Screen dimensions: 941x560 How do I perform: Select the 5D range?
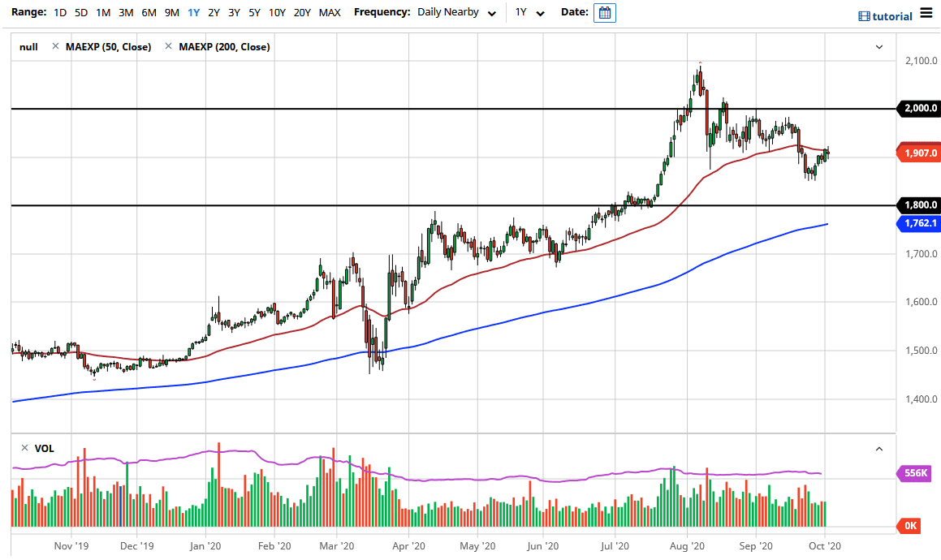[81, 13]
